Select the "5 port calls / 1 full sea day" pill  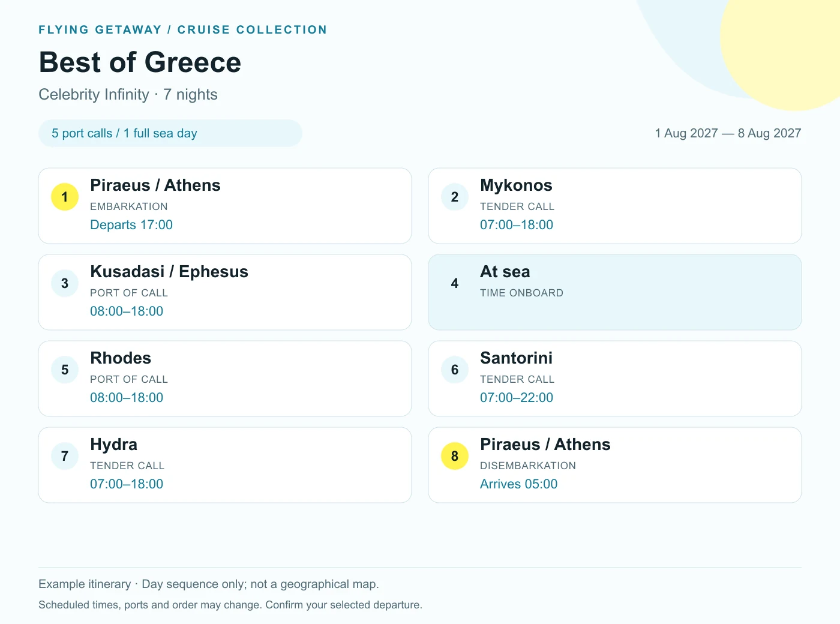click(x=170, y=133)
